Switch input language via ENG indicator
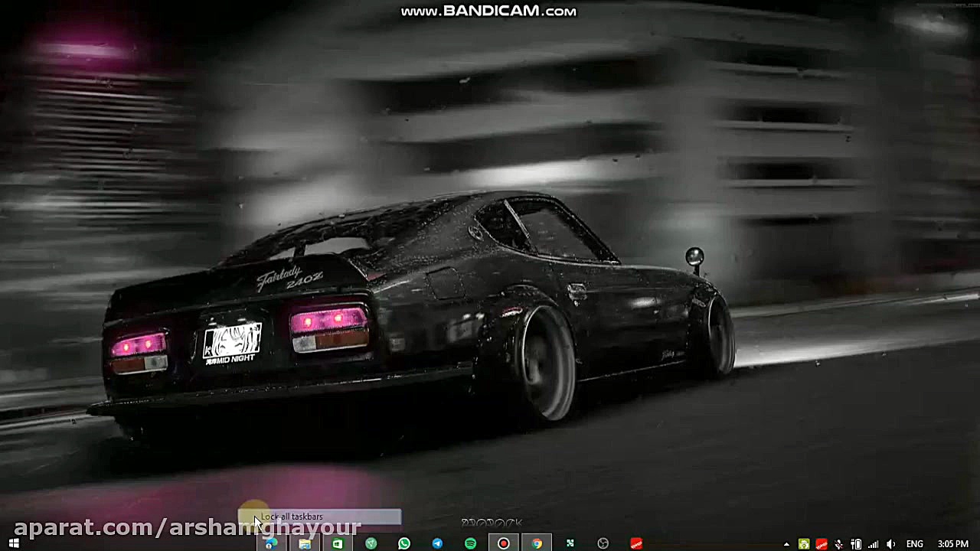Screen dimensions: 980x551 click(x=914, y=544)
